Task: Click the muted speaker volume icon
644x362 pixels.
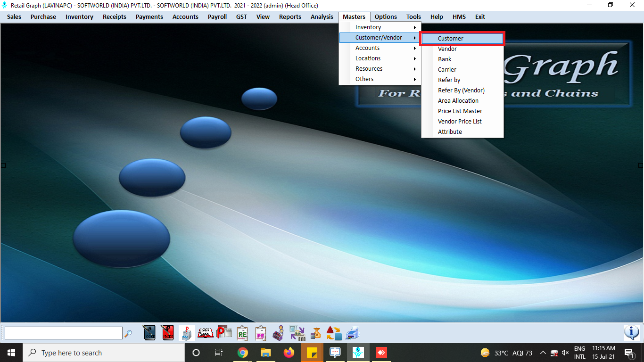Action: click(565, 353)
